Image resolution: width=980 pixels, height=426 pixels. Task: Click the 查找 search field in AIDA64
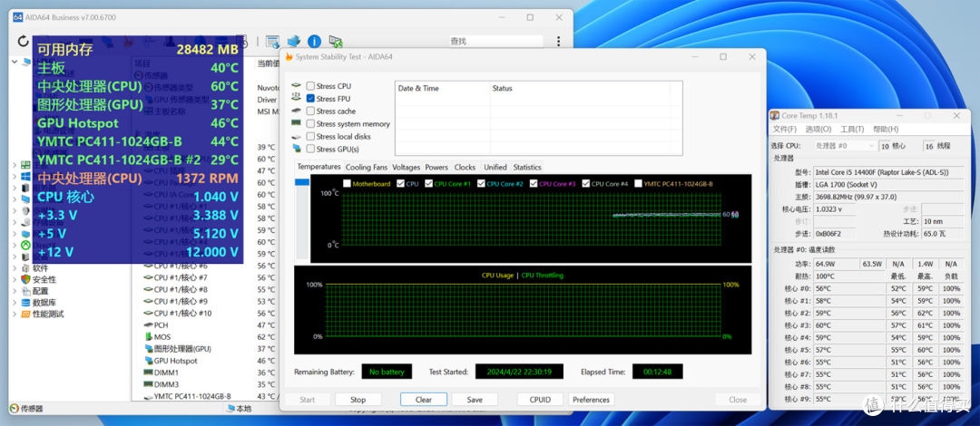coord(495,41)
